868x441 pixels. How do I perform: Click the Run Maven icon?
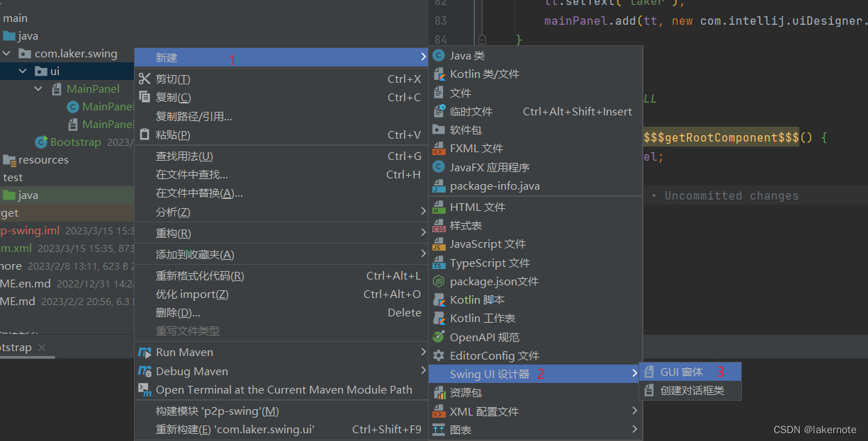(145, 353)
